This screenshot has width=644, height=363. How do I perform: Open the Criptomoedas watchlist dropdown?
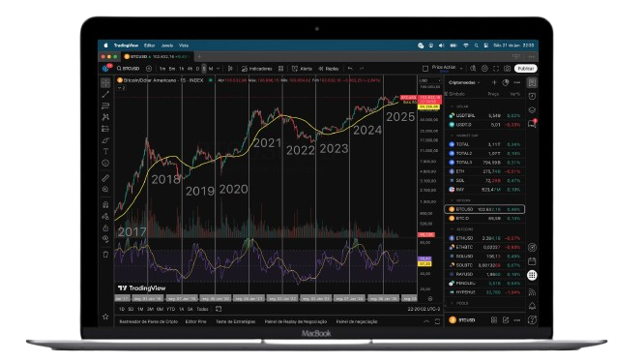click(464, 82)
